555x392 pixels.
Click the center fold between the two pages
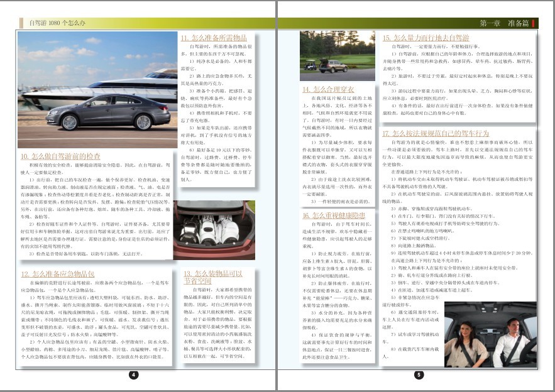[277, 196]
